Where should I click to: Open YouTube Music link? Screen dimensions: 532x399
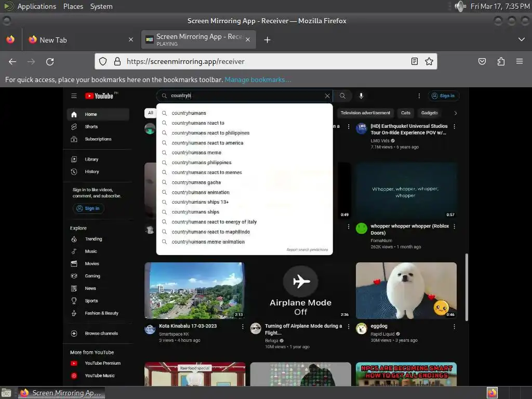pos(98,376)
